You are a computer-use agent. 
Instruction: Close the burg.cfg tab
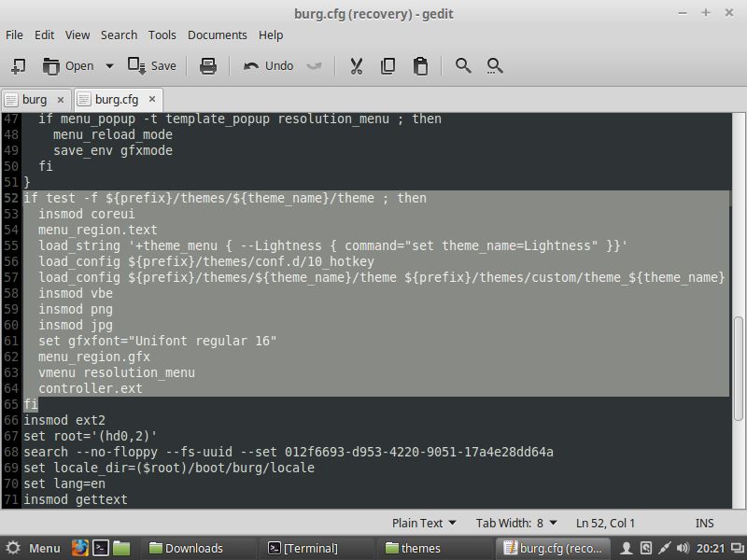tap(152, 99)
